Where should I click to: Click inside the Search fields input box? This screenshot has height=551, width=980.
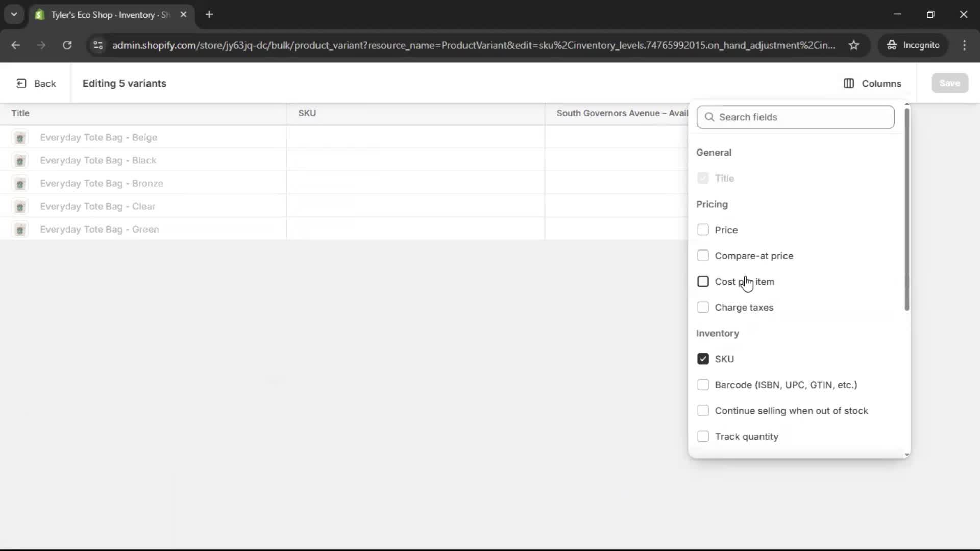click(x=796, y=117)
